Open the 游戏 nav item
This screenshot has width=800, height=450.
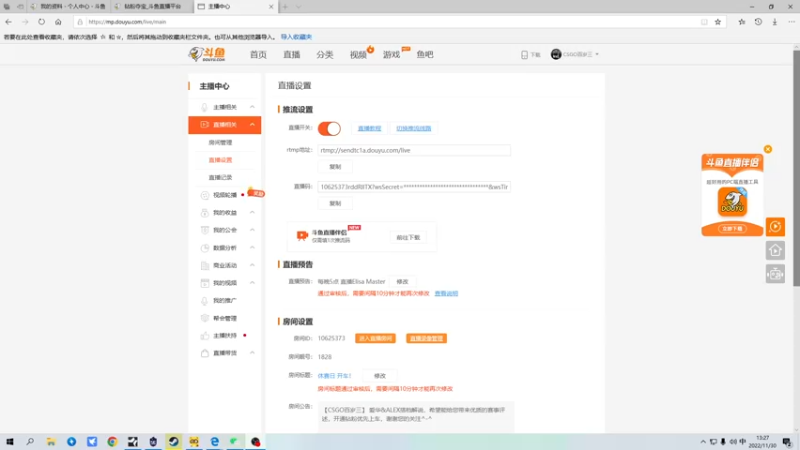[392, 55]
